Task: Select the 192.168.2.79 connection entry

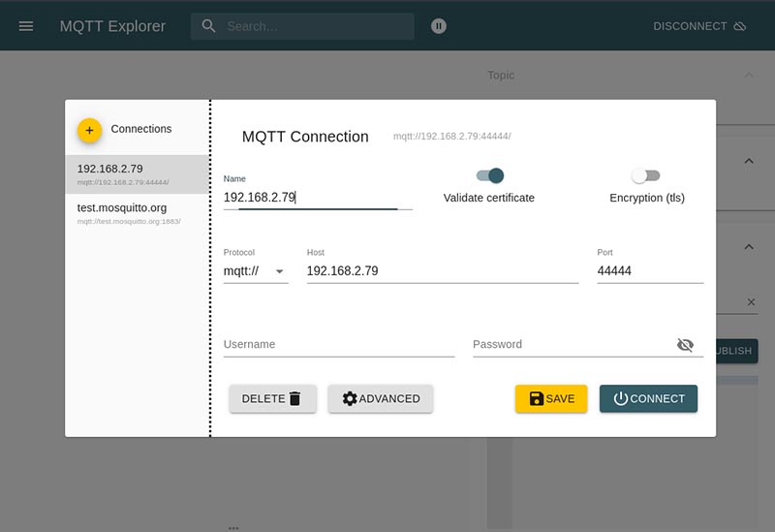Action: (137, 174)
